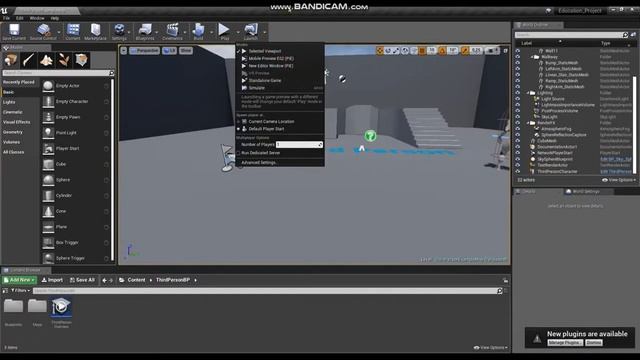Open the Marketplace toolbar icon

click(95, 31)
